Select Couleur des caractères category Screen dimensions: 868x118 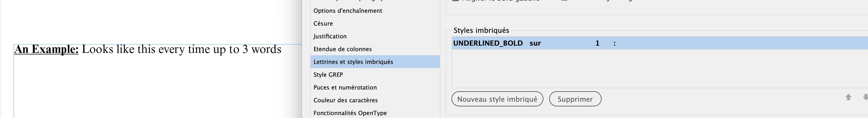tap(345, 101)
